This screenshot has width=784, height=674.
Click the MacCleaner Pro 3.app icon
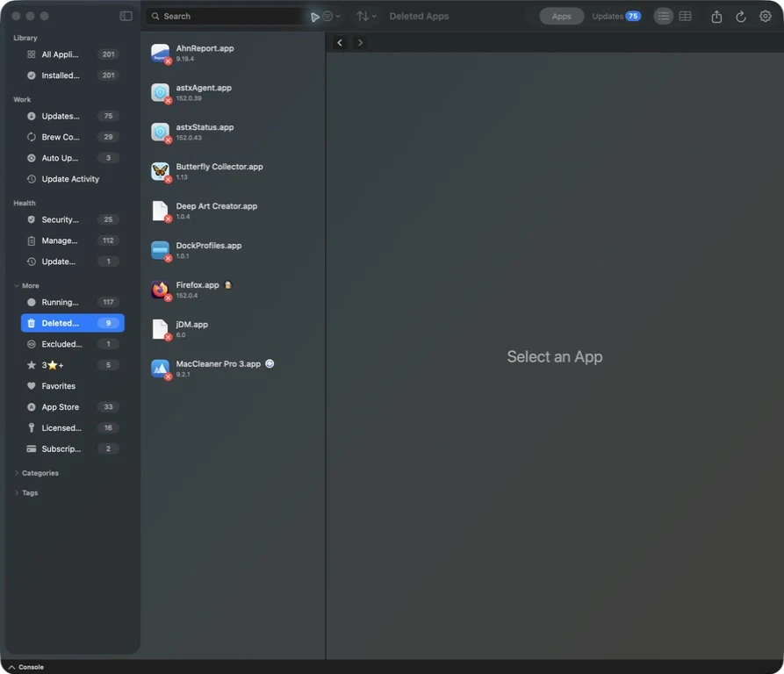pos(160,369)
